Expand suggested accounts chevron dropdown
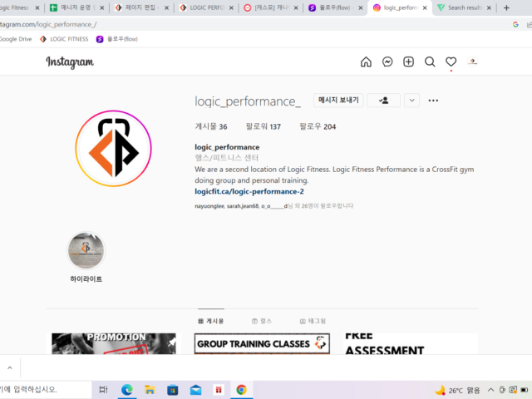Viewport: 532px width, 399px height. coord(412,101)
